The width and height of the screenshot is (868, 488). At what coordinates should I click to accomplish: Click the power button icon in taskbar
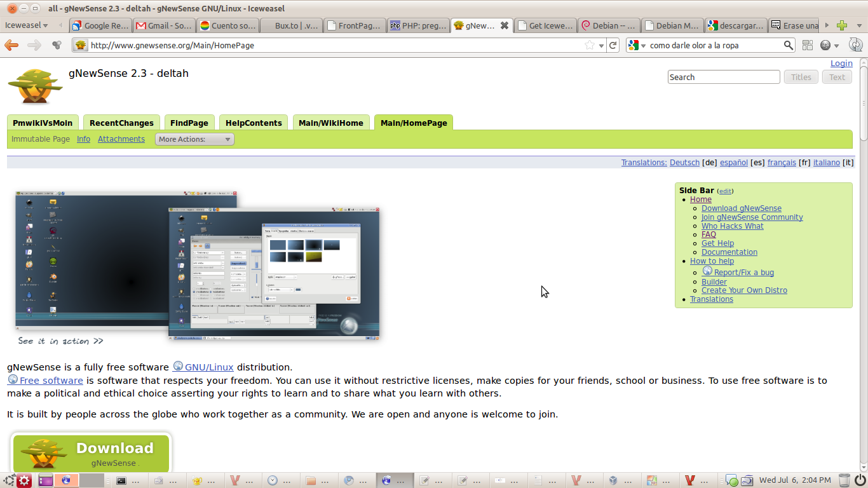[x=860, y=480]
